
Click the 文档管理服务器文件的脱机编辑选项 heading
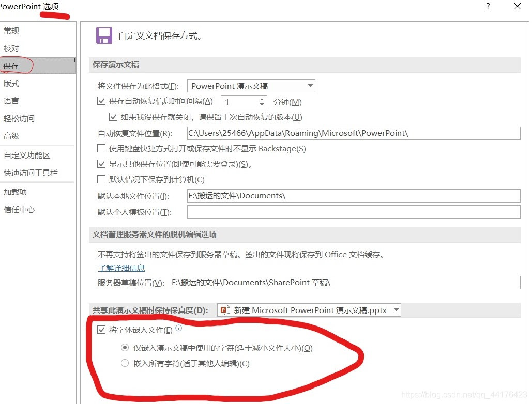point(155,235)
